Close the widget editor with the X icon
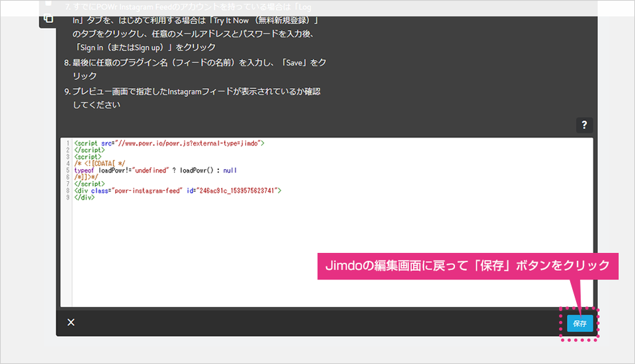 point(71,322)
